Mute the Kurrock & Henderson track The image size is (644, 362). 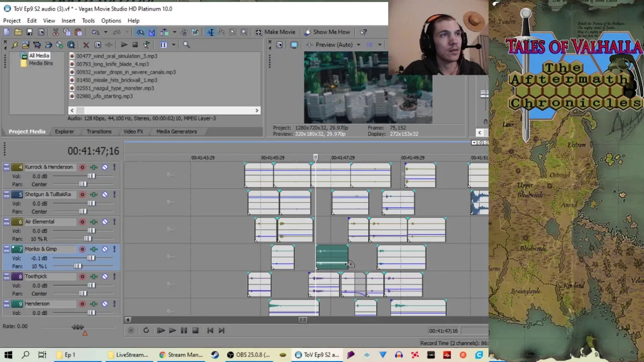click(x=105, y=167)
